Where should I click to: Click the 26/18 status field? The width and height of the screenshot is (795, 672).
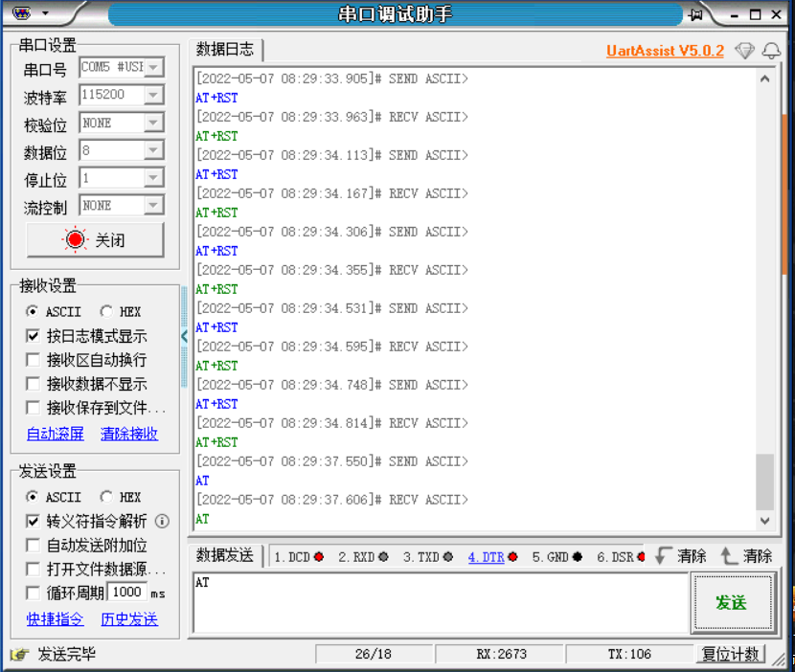point(374,654)
